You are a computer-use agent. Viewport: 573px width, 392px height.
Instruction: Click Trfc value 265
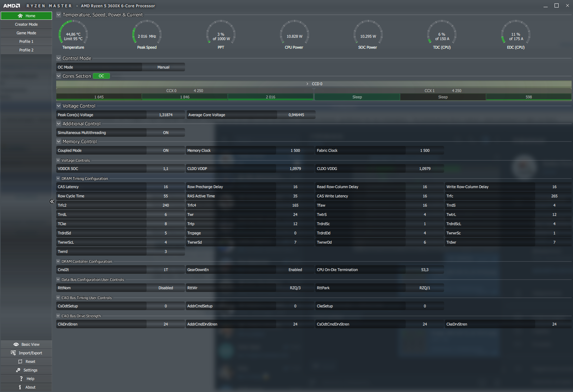[x=554, y=196]
